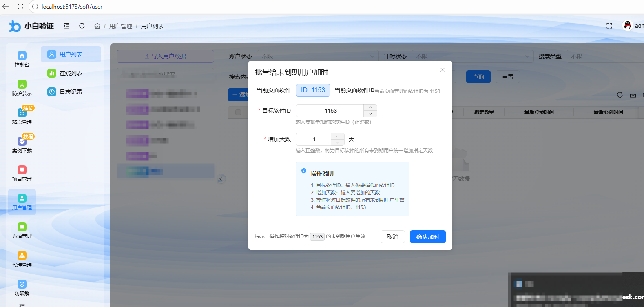Focus the 目标软件ID input field

pyautogui.click(x=330, y=111)
